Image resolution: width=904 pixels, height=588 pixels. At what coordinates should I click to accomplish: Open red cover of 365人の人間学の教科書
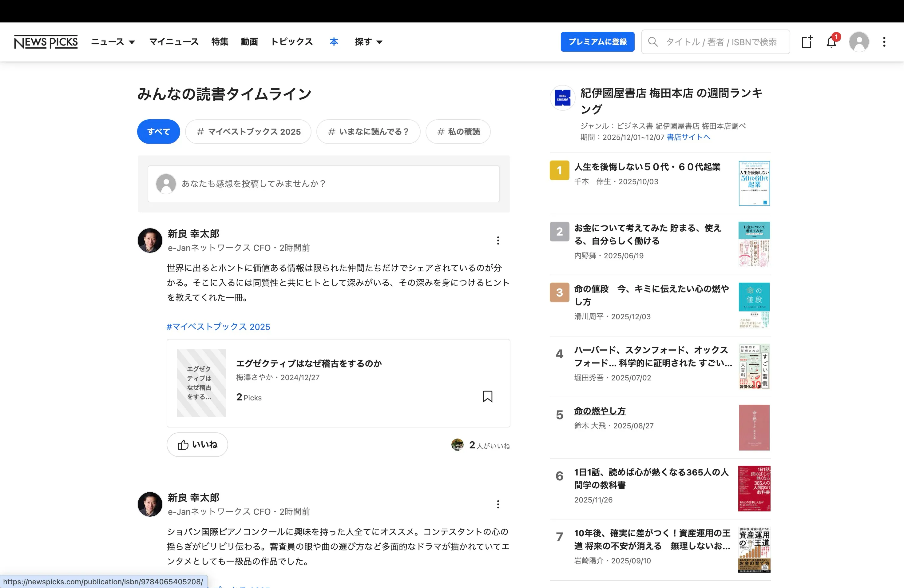tap(754, 489)
